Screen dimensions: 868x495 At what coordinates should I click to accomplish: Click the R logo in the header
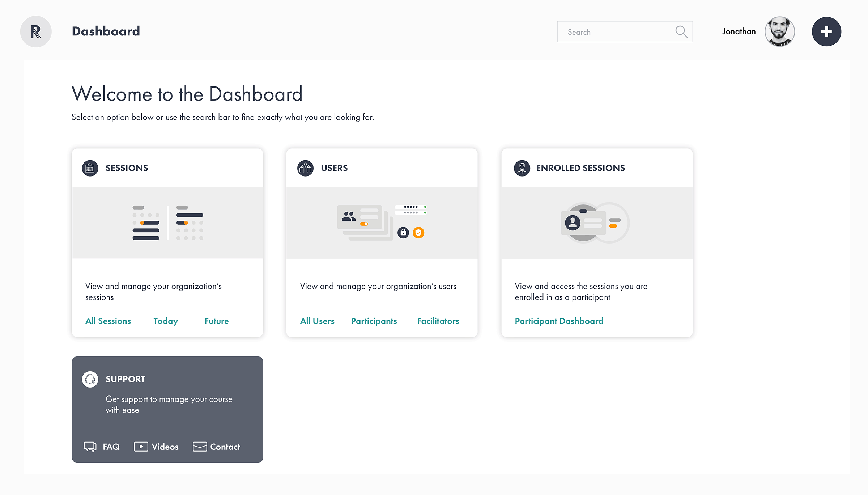(x=36, y=31)
